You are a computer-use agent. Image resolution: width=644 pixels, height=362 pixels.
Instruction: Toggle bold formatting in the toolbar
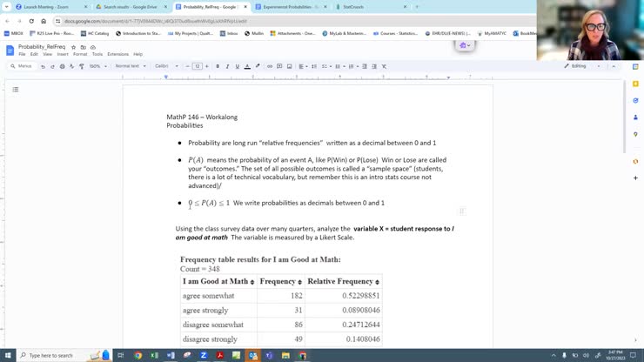click(218, 66)
